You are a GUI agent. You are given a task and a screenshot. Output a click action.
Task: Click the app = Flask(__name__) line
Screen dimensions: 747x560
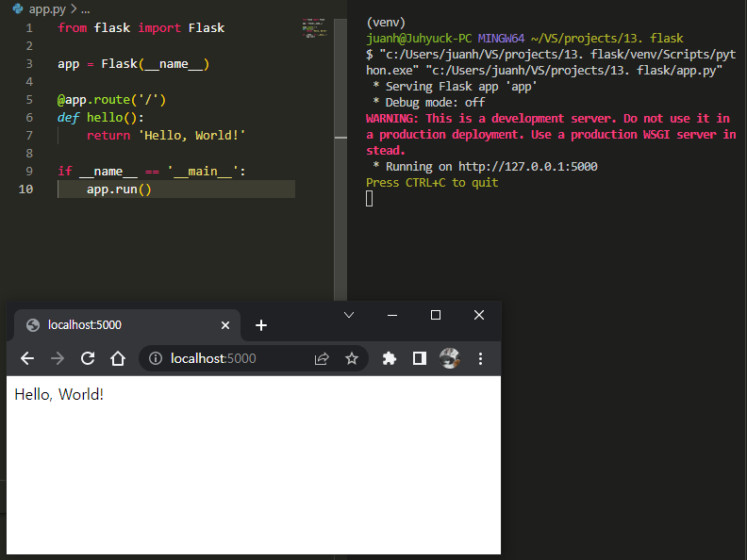point(133,64)
